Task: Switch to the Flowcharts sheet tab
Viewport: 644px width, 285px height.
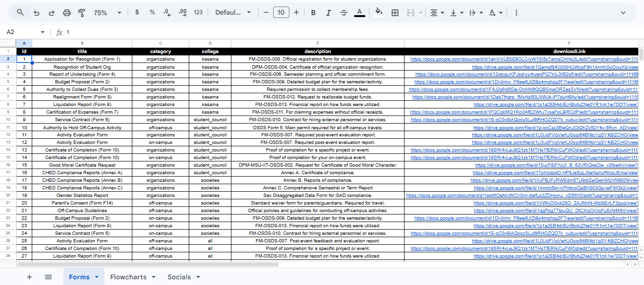Action: pyautogui.click(x=128, y=277)
